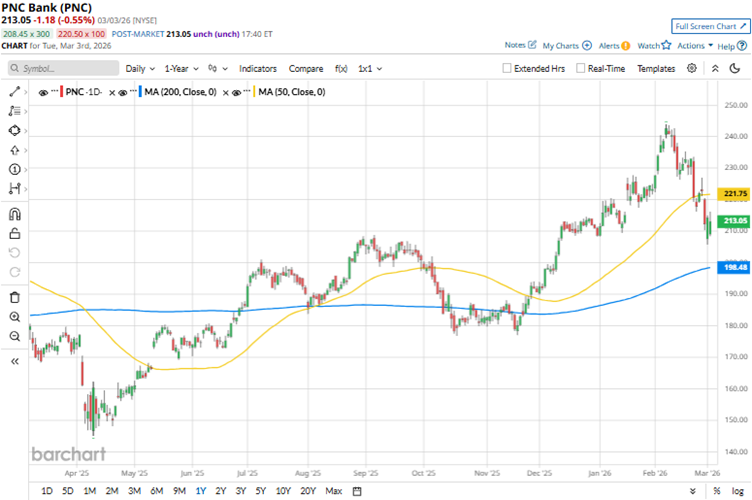Click the lock drawings icon

tap(14, 233)
